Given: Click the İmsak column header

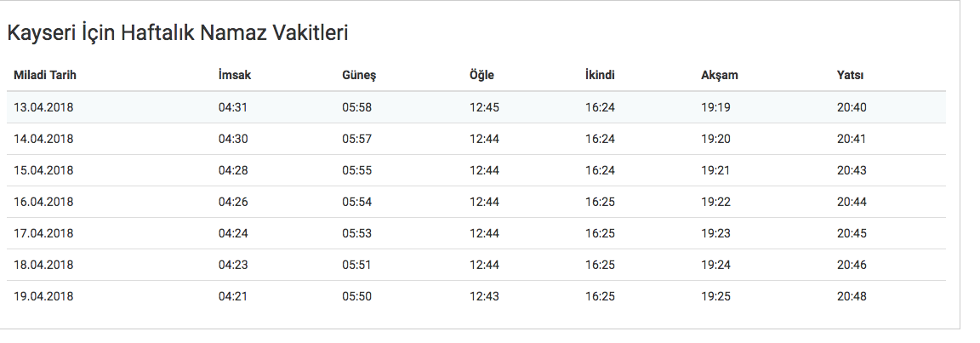Looking at the screenshot, I should (235, 75).
